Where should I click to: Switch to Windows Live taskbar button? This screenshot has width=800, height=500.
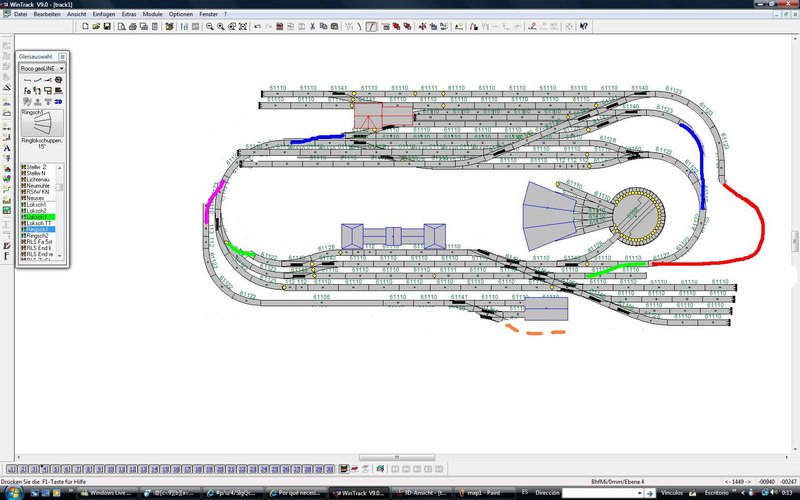pos(109,493)
